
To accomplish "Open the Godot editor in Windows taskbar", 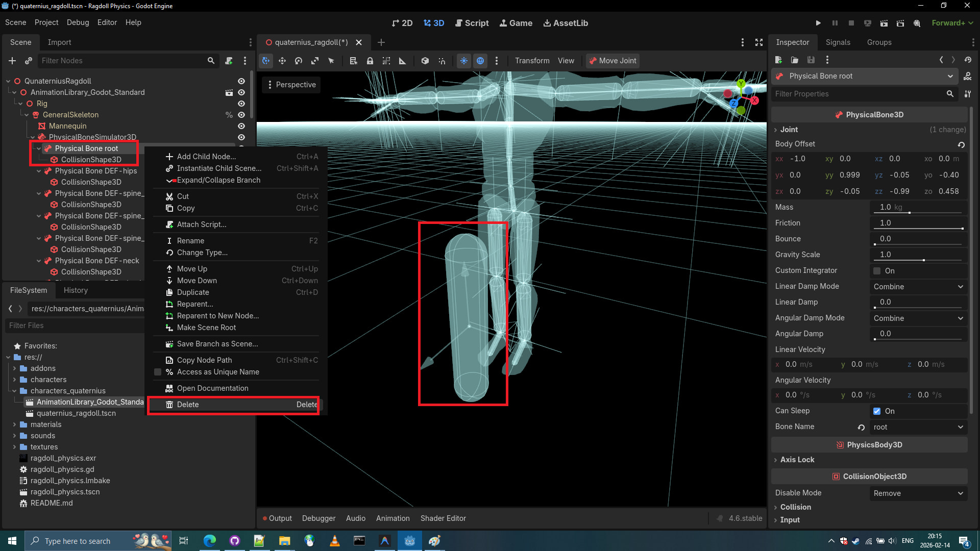I will tap(409, 541).
